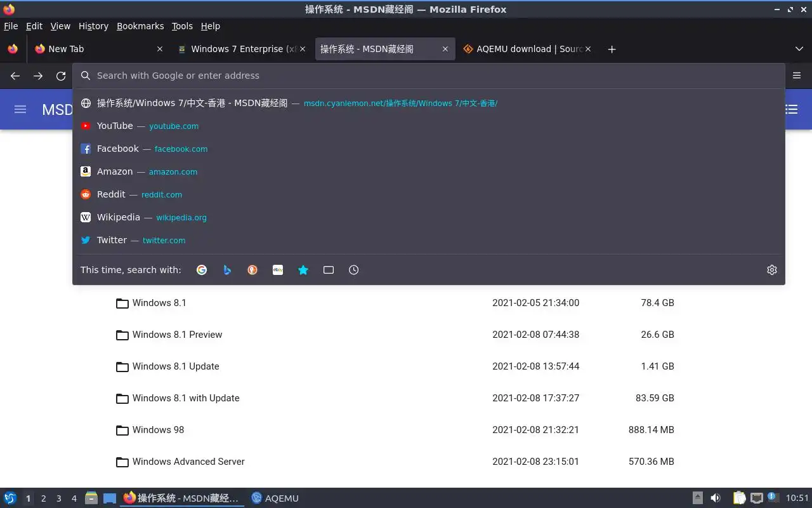Search this time with eBay
This screenshot has height=508, width=812.
coord(278,270)
